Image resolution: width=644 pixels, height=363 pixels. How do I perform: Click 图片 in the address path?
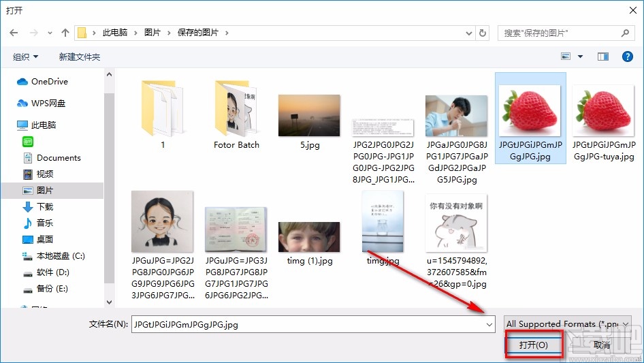click(x=152, y=33)
